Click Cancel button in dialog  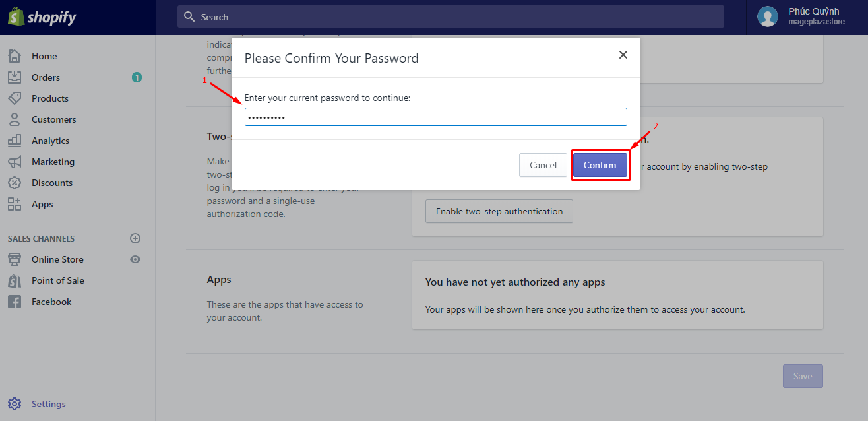pyautogui.click(x=543, y=165)
